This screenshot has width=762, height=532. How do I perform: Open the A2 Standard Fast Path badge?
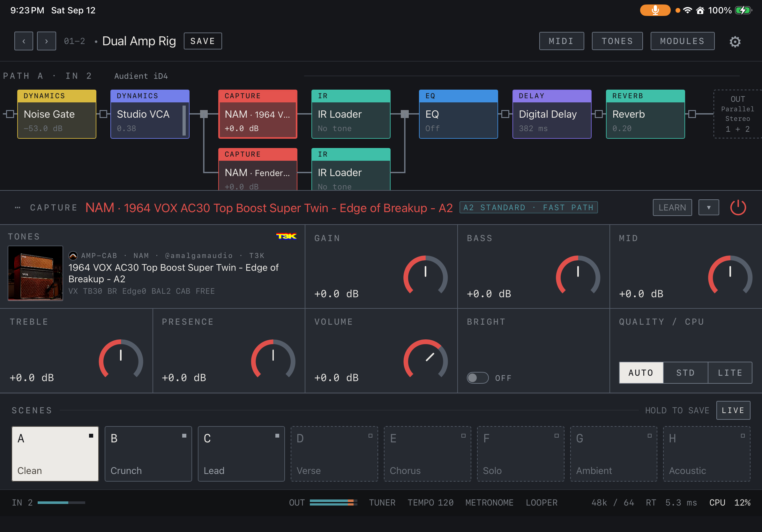(528, 208)
